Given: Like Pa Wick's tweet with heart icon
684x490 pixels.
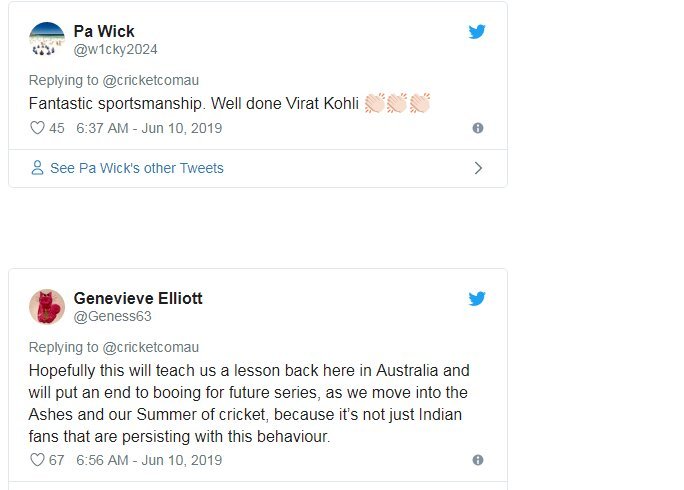Looking at the screenshot, I should (x=37, y=128).
